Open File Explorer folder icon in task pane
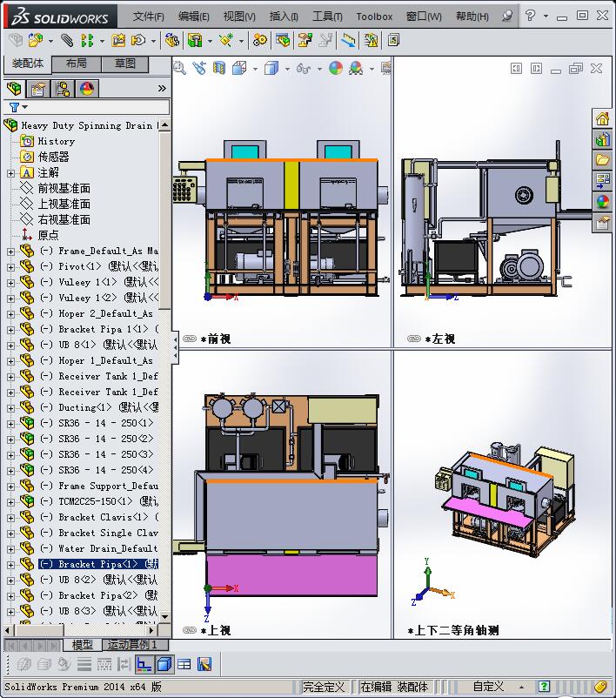 pyautogui.click(x=602, y=159)
